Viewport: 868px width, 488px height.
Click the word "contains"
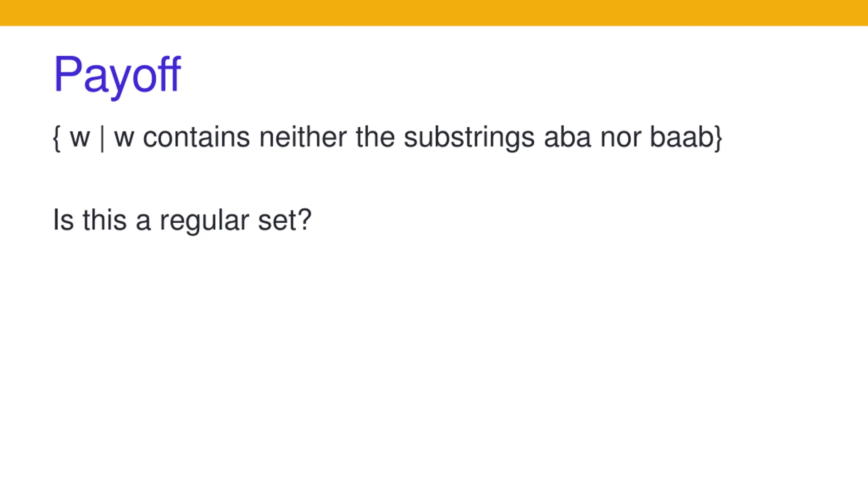[196, 137]
